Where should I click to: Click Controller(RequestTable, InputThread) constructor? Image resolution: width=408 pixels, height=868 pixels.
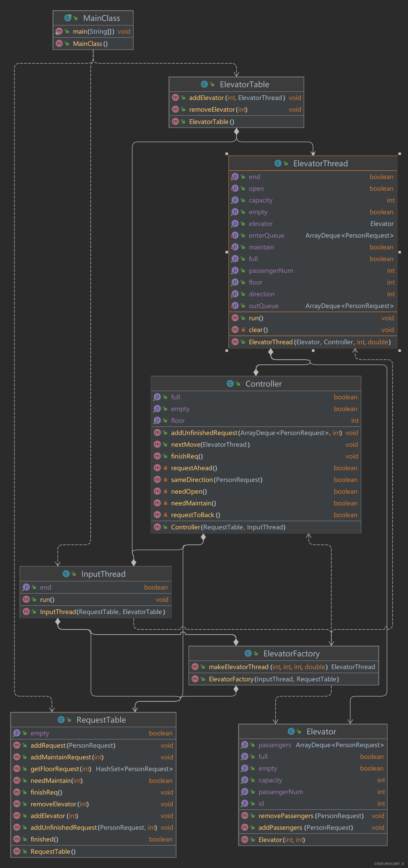pyautogui.click(x=256, y=527)
